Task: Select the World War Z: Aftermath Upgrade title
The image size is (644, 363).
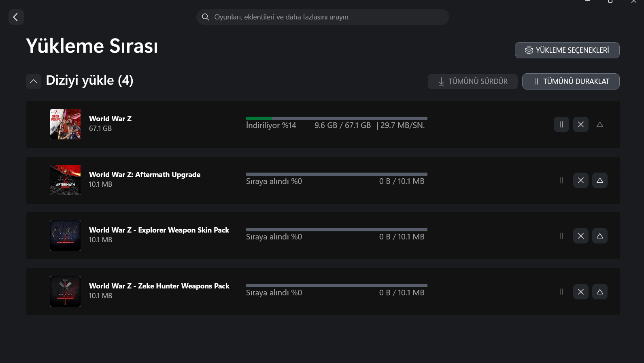Action: coord(145,175)
